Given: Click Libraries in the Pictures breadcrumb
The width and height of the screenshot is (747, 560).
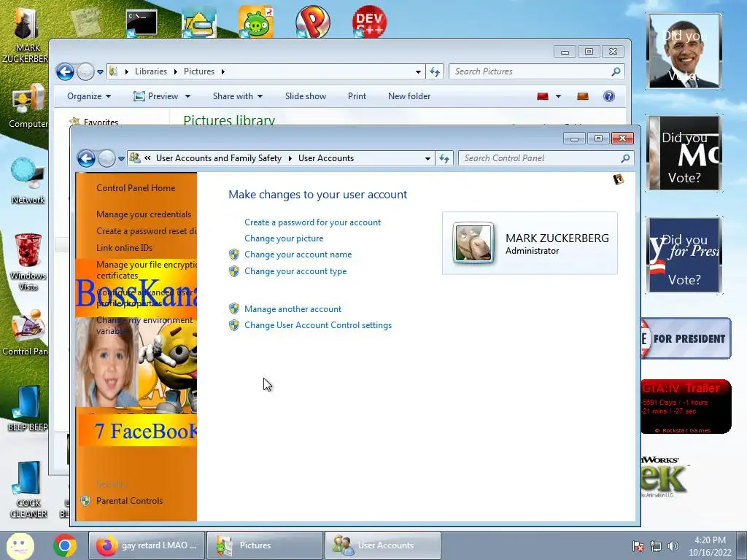Looking at the screenshot, I should (150, 71).
